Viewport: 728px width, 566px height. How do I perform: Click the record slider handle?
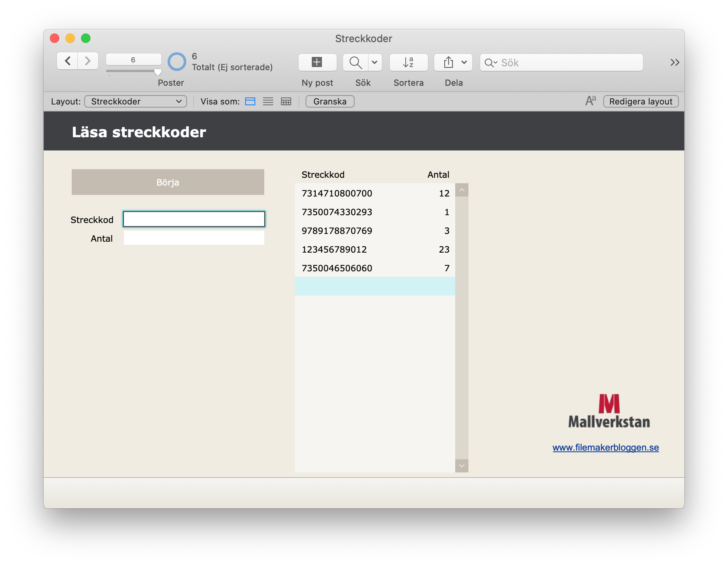[x=158, y=72]
